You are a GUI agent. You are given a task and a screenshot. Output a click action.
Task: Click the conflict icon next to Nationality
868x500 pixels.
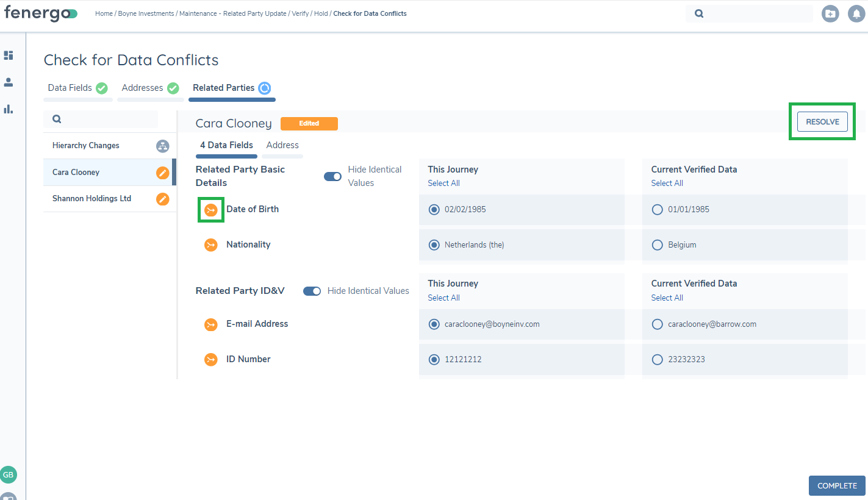(211, 245)
